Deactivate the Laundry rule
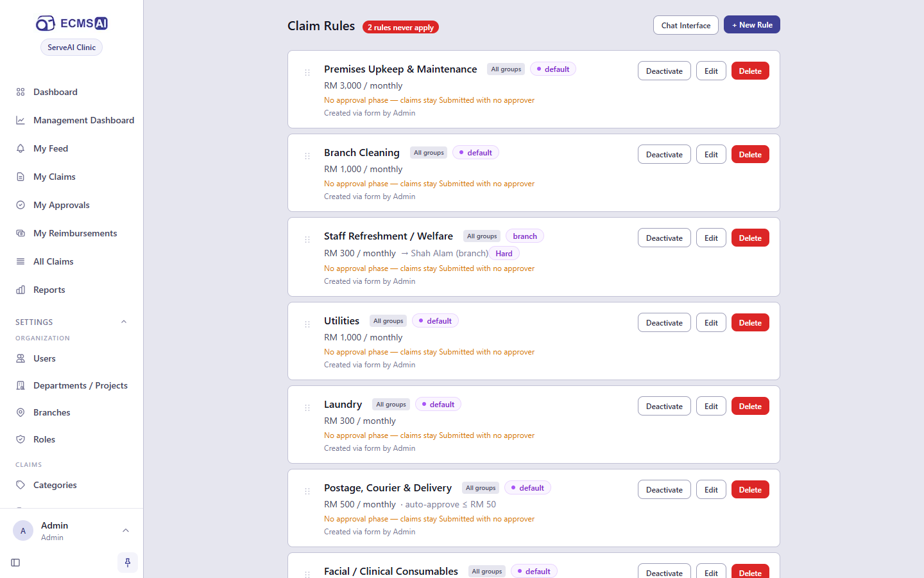 click(x=664, y=407)
